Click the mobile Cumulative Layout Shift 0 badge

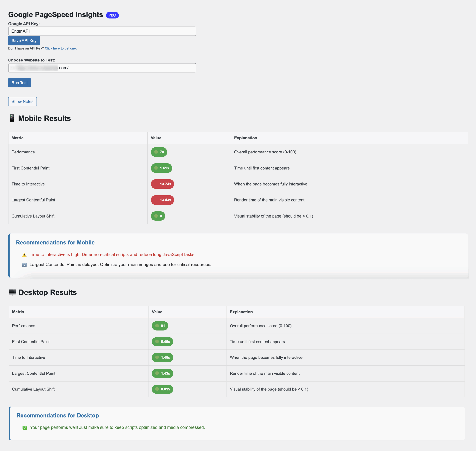158,216
